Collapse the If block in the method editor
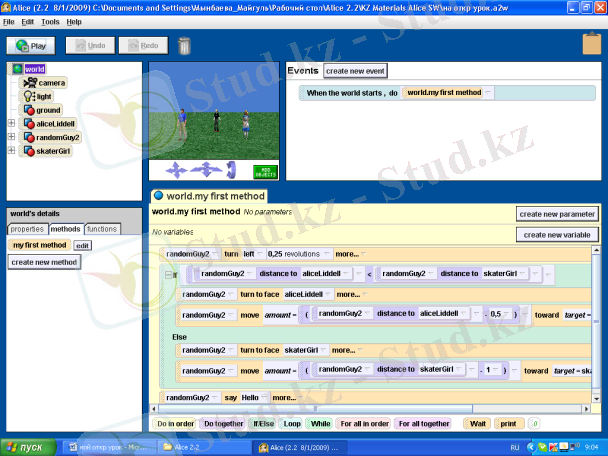608x456 pixels. click(167, 272)
